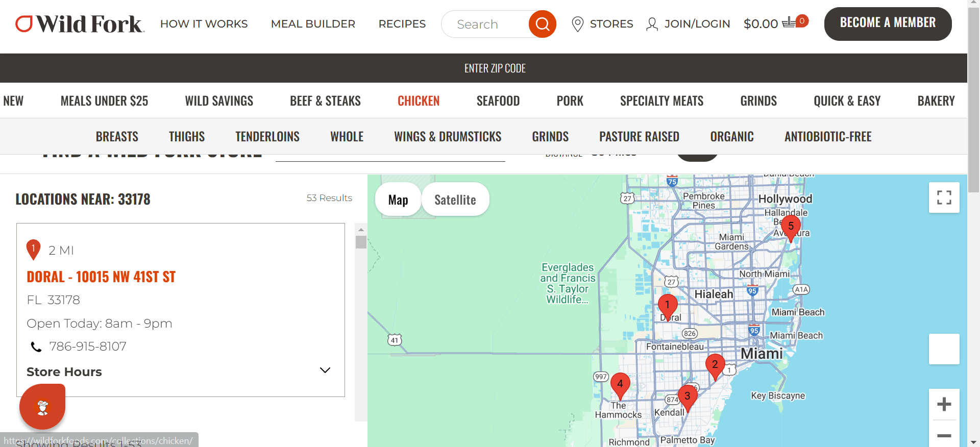The image size is (980, 447).
Task: Click Open Today: 8am - 9pm text
Action: pyautogui.click(x=100, y=324)
